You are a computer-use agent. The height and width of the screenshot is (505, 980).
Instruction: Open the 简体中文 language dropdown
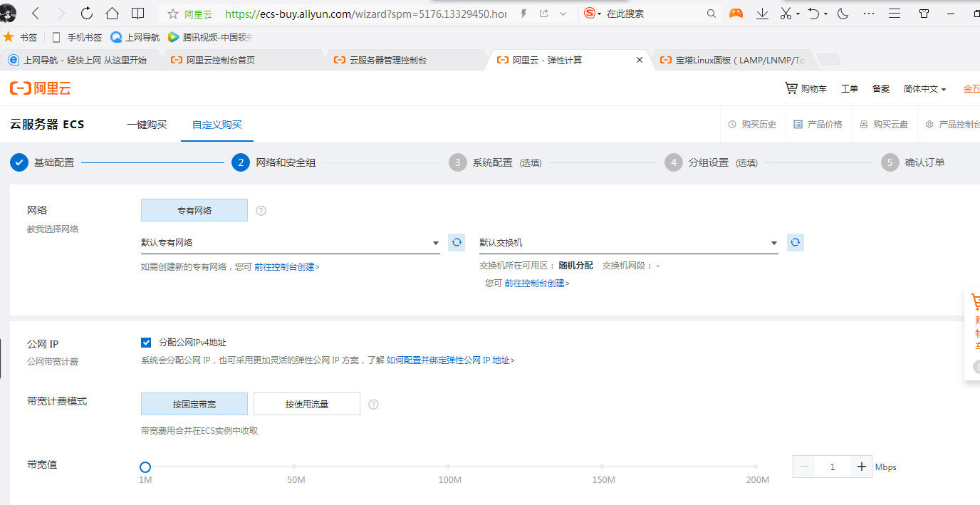click(924, 89)
